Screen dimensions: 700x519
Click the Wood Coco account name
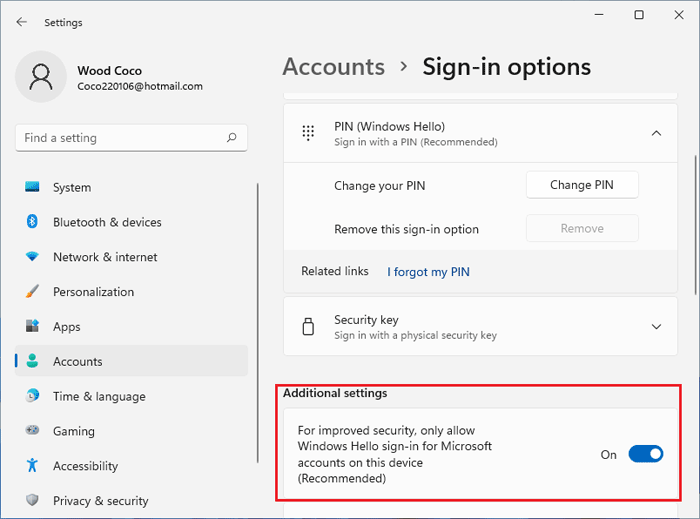coord(109,71)
